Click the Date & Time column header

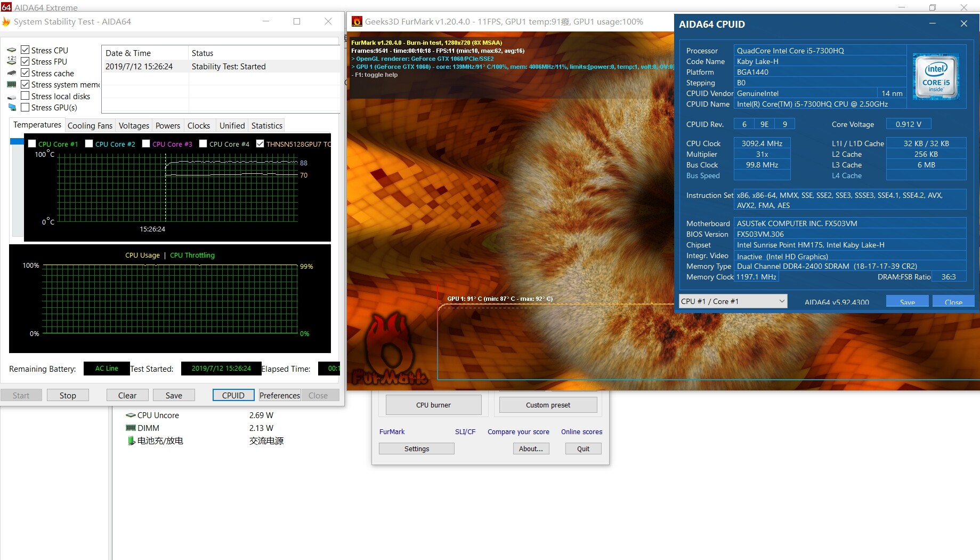(144, 53)
